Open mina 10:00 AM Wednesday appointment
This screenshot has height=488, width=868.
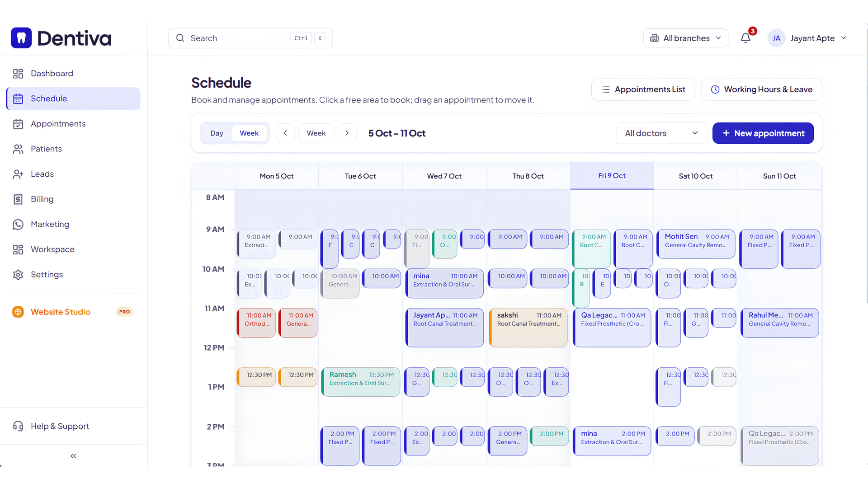(x=445, y=283)
